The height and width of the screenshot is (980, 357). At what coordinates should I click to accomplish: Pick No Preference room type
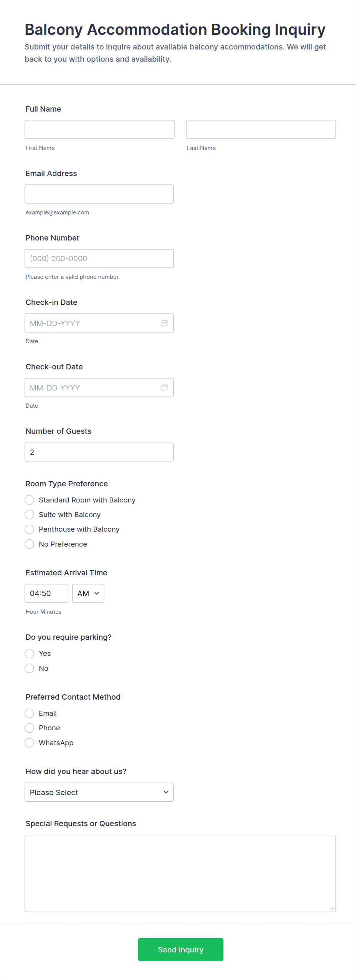pyautogui.click(x=30, y=544)
